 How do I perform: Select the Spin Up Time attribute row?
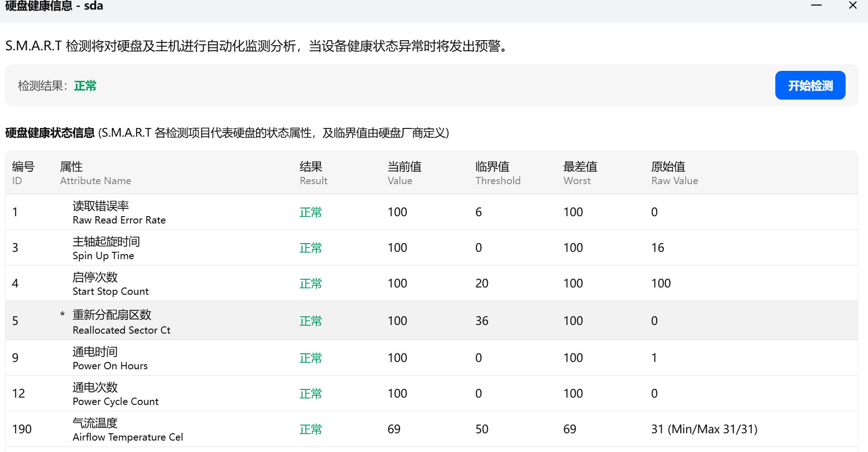(x=320, y=248)
